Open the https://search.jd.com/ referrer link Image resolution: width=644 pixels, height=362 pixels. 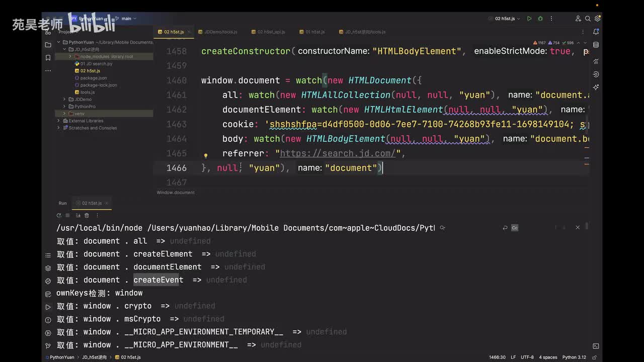(x=338, y=153)
